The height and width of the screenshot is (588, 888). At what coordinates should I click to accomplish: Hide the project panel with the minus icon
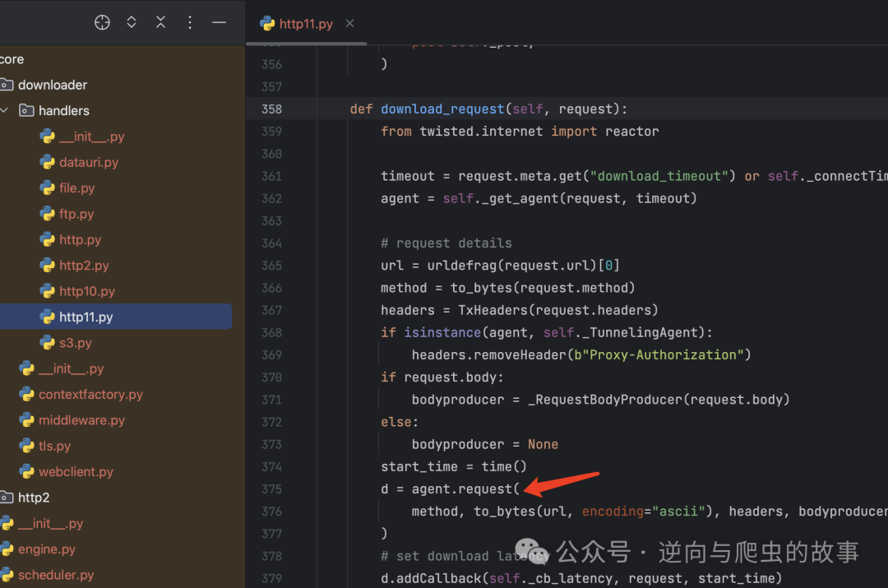click(219, 22)
